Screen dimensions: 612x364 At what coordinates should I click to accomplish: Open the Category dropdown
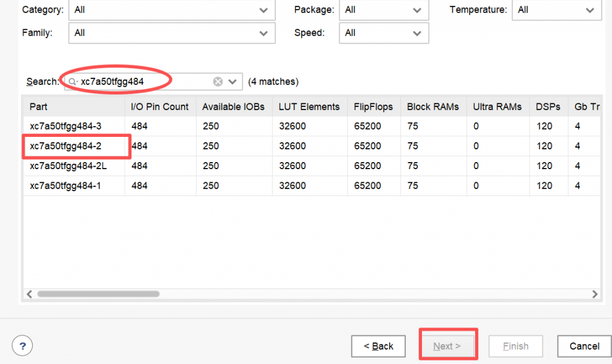coord(172,10)
